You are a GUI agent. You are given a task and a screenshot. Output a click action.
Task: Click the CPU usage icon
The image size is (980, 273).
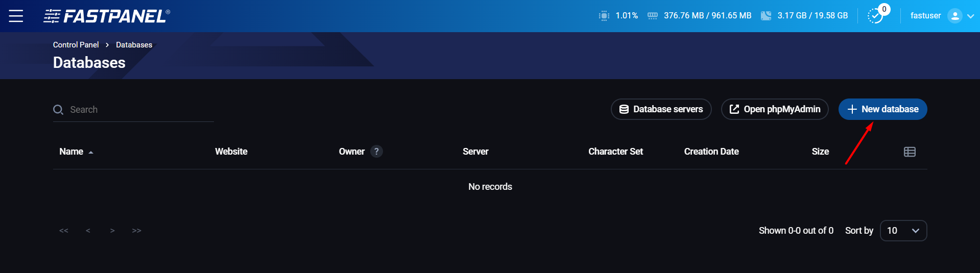click(604, 16)
